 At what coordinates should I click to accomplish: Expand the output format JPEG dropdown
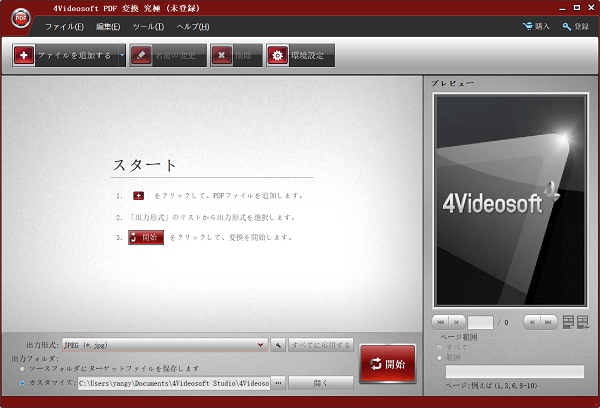coord(261,345)
